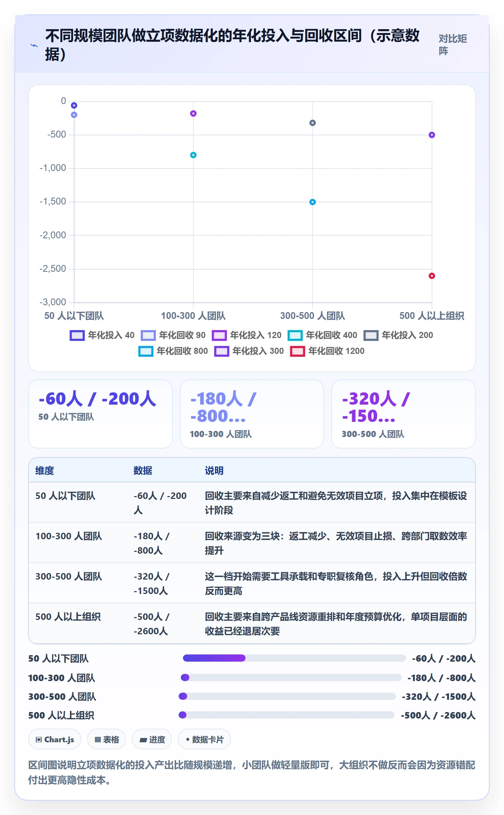Click the 表格 tag chip
The width and height of the screenshot is (504, 815).
[x=107, y=739]
